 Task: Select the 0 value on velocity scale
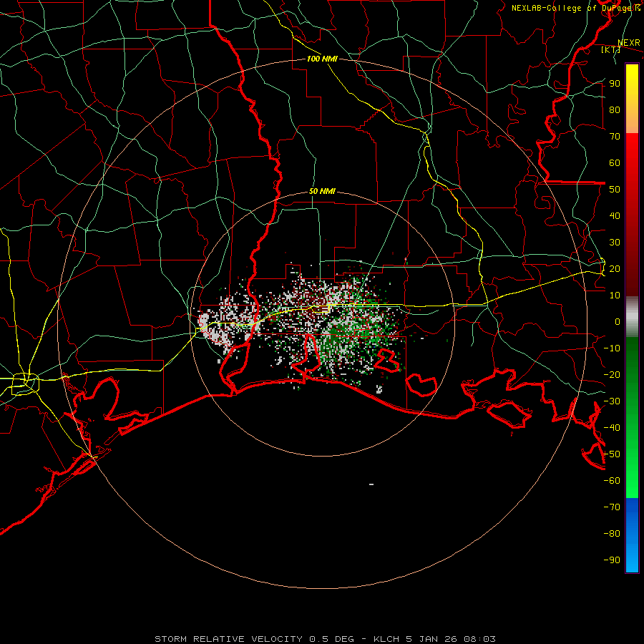tap(618, 322)
